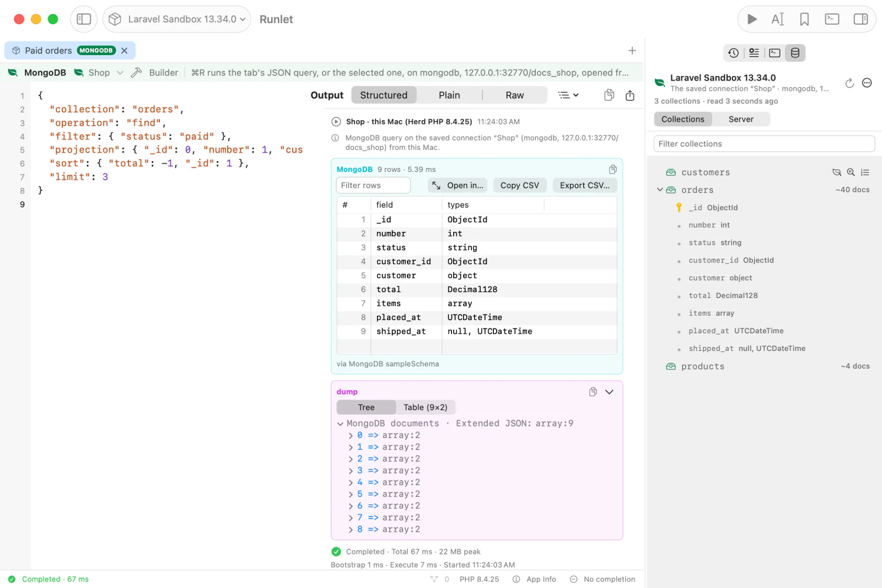Expand dump tree item 0
The image size is (882, 588).
(351, 435)
